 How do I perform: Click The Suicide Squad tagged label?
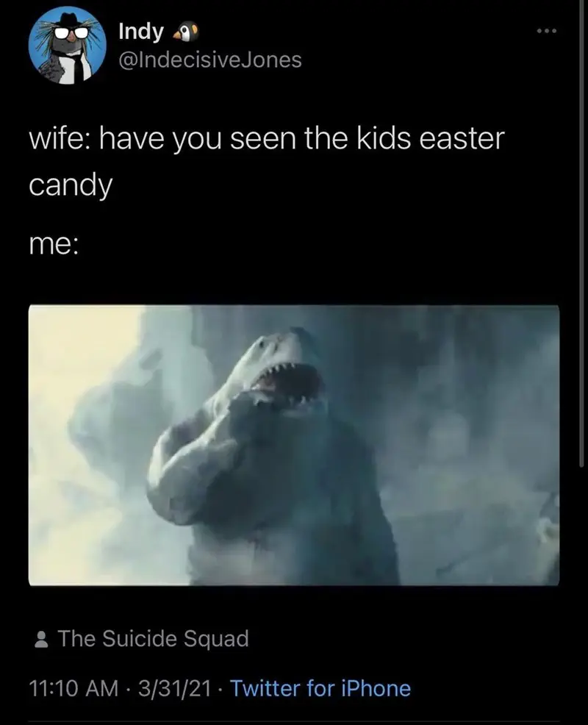[x=153, y=639]
